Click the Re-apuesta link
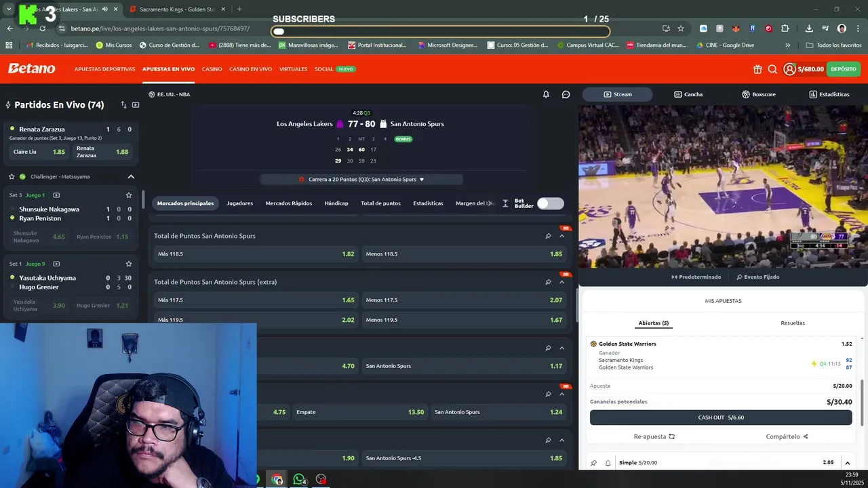868x488 pixels. pyautogui.click(x=654, y=436)
